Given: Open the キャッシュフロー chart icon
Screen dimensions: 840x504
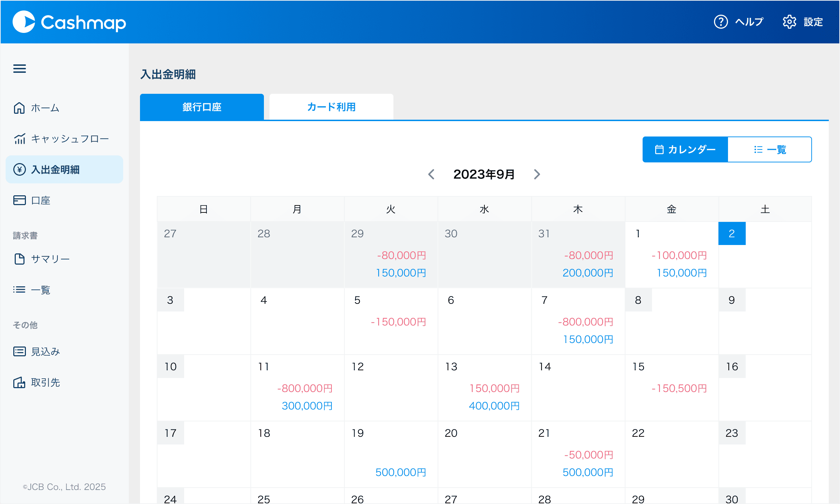Looking at the screenshot, I should pos(20,139).
